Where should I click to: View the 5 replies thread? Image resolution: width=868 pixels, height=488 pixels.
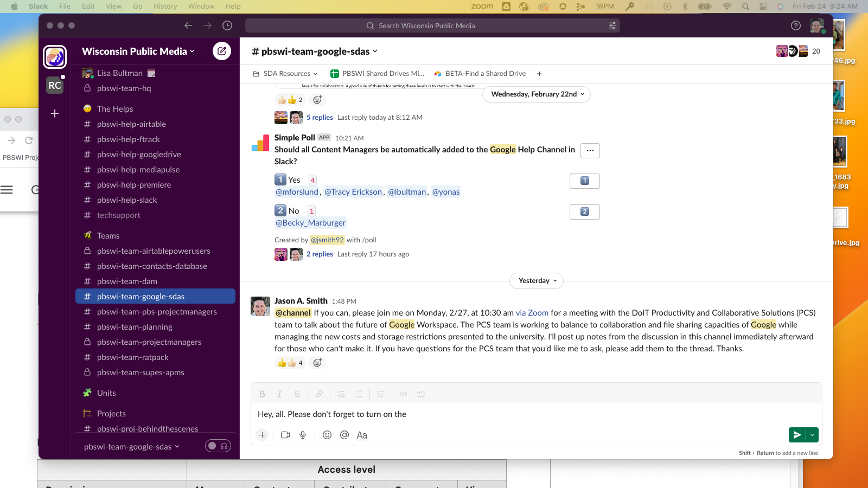[320, 118]
